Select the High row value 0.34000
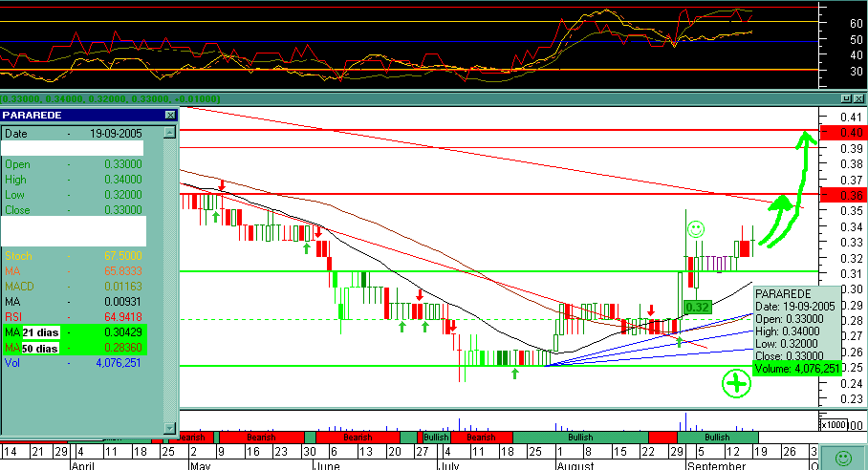Screen dimensions: 868x470 (123, 180)
